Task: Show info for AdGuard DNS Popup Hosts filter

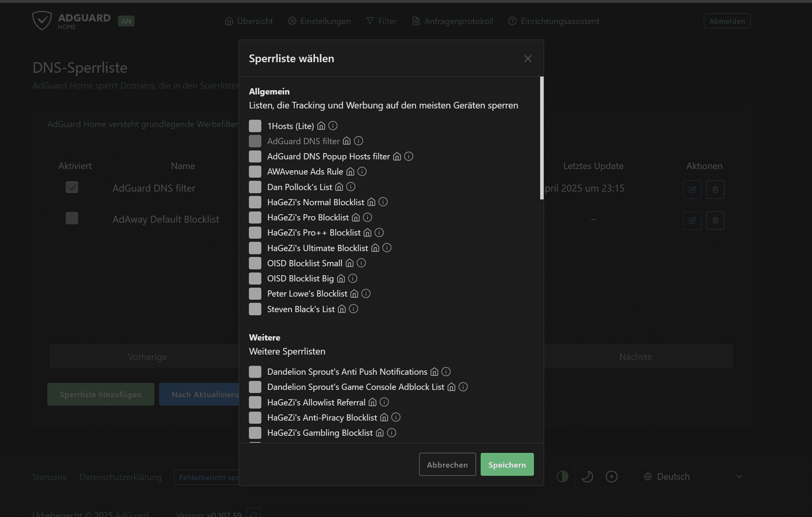Action: (409, 156)
